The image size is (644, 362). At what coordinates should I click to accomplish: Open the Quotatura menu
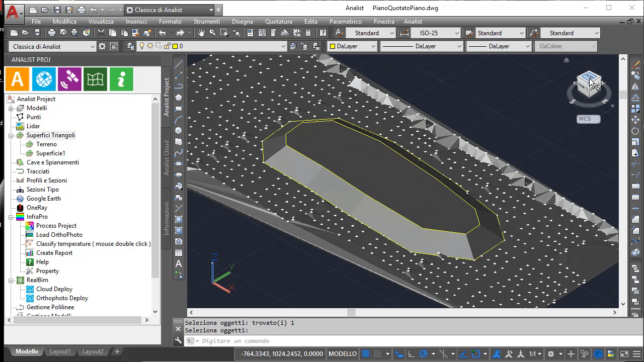coord(278,22)
